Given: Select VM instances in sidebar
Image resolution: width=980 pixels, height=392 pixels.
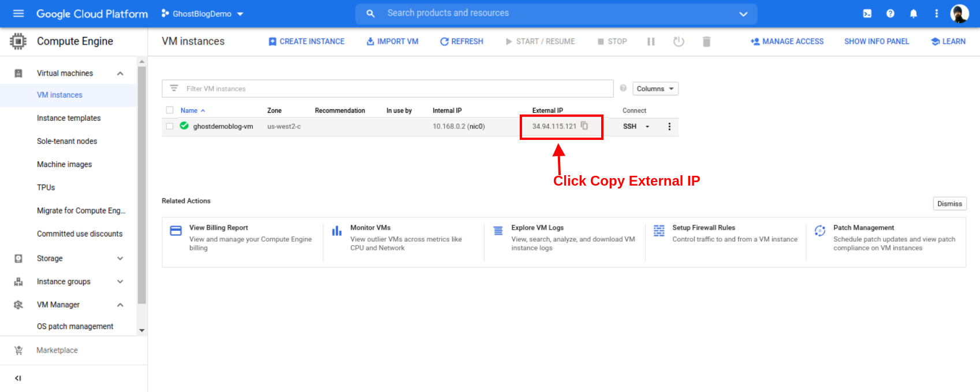Looking at the screenshot, I should (69, 95).
